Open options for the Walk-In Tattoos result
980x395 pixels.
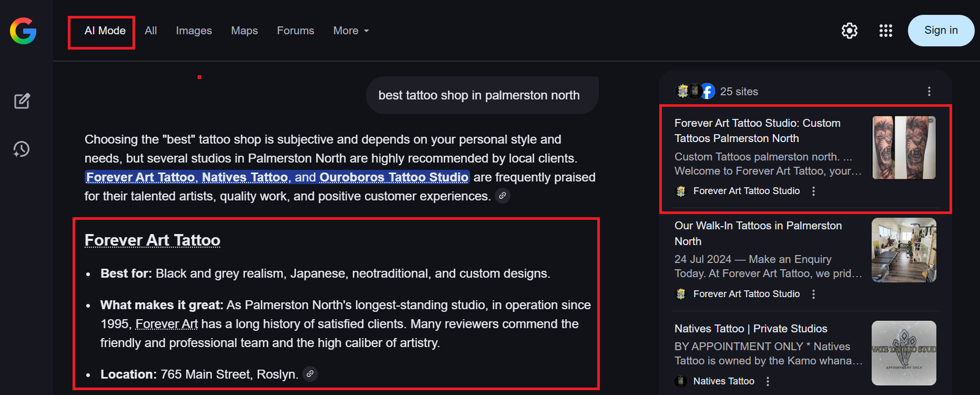click(x=813, y=294)
